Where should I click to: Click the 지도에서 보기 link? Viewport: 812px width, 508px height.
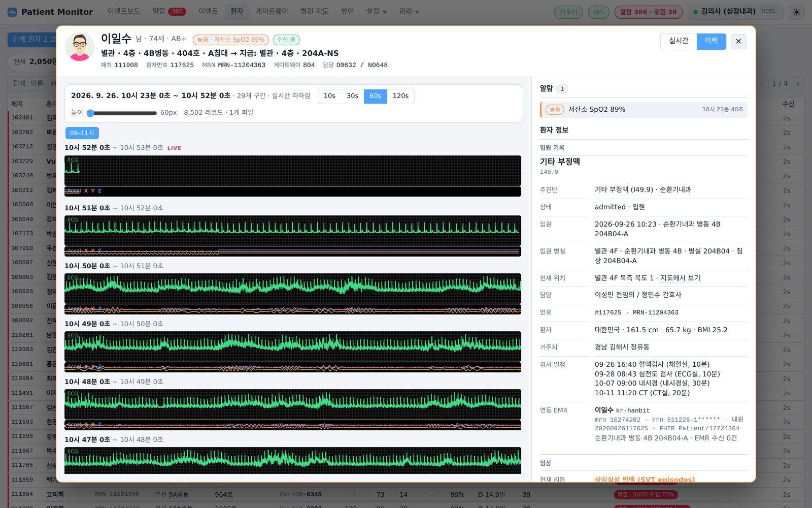[x=680, y=278]
